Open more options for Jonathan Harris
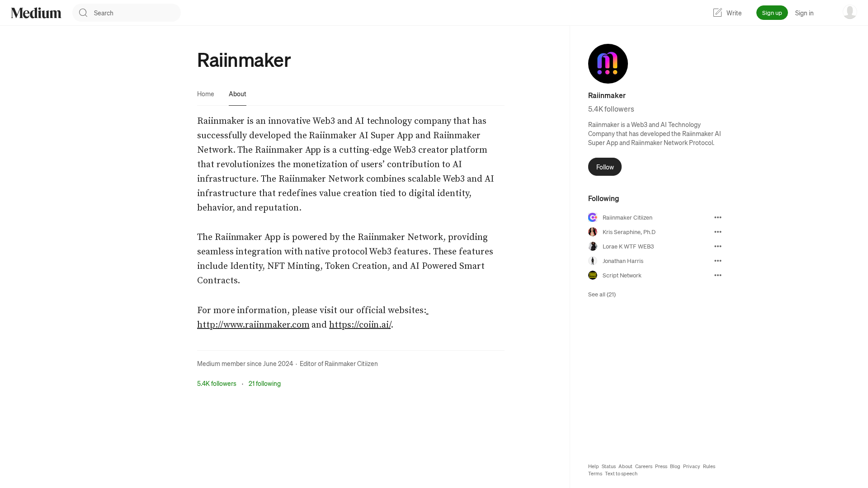This screenshot has height=488, width=868. point(718,261)
